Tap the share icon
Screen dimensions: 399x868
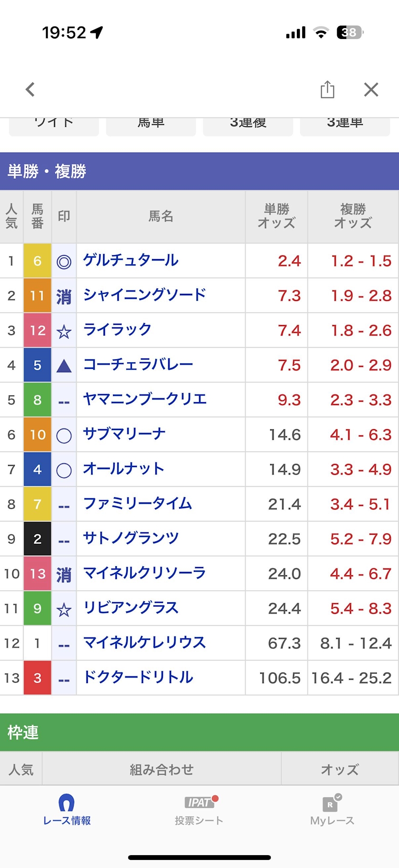327,89
